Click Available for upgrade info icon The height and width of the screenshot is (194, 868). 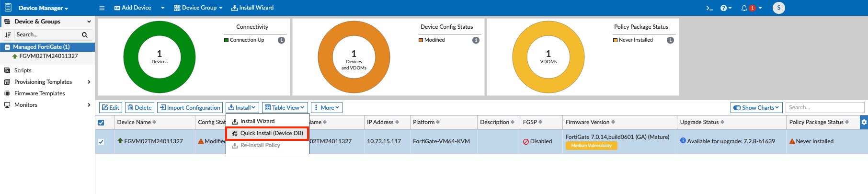683,140
